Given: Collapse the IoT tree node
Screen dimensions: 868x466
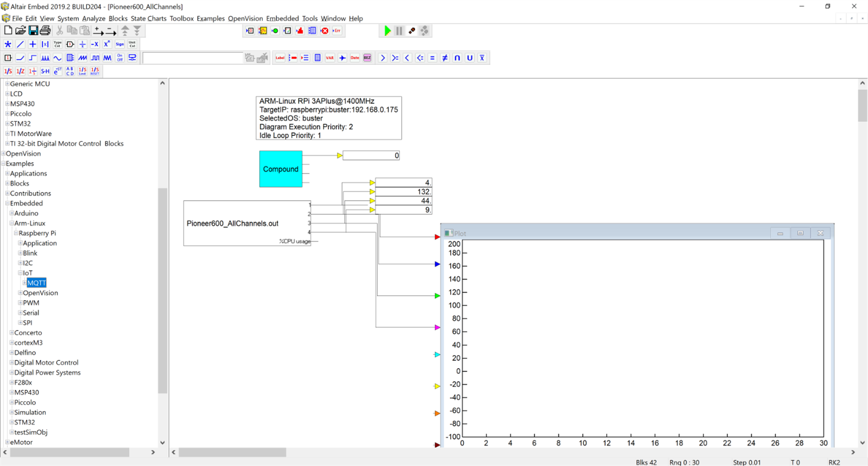Looking at the screenshot, I should click(x=20, y=273).
